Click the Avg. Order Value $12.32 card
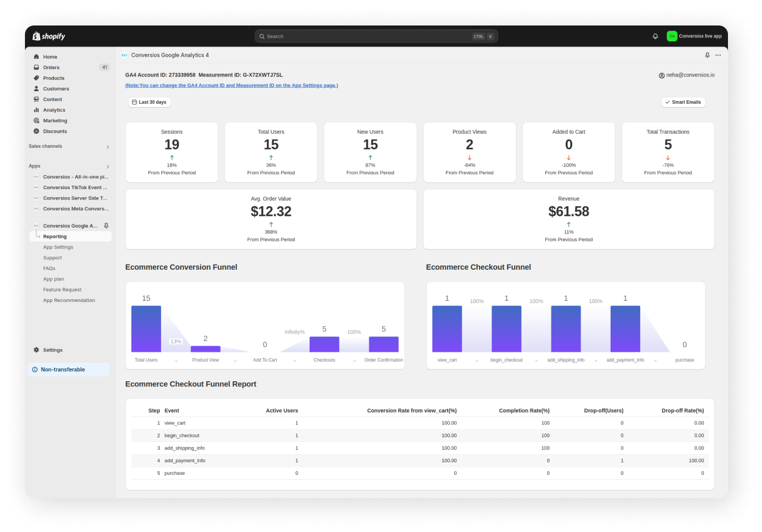This screenshot has width=762, height=532. (271, 219)
